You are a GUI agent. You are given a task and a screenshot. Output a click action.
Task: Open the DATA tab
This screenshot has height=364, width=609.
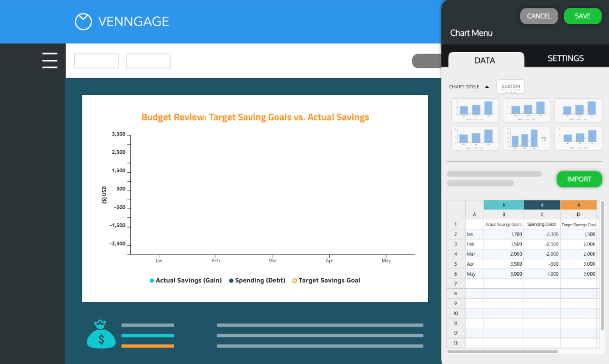[484, 60]
